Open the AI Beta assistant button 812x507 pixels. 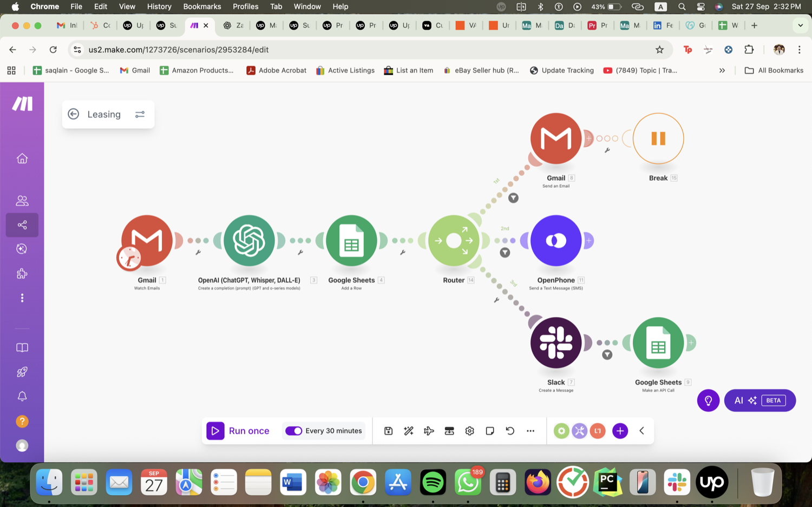pyautogui.click(x=759, y=400)
